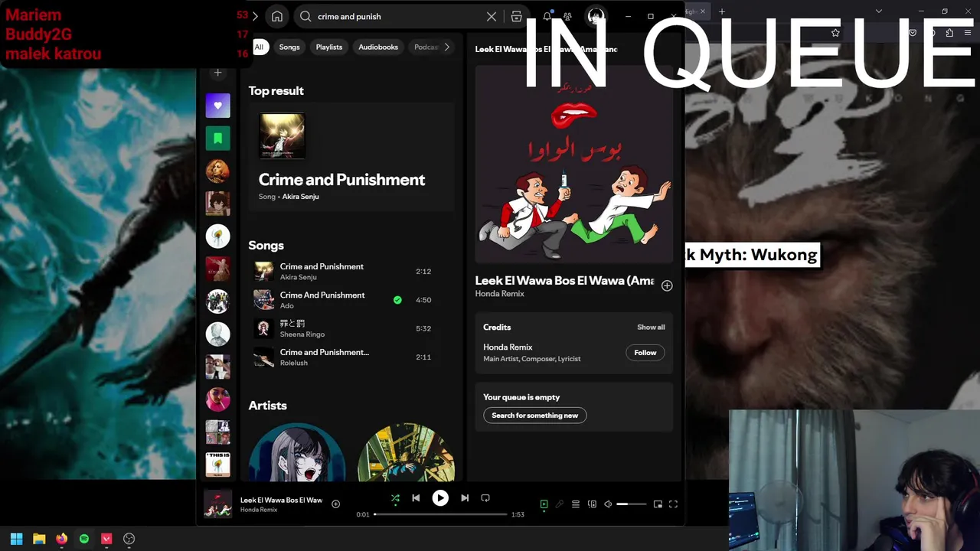980x551 pixels.
Task: Clear the search field with the X
Action: (x=492, y=16)
